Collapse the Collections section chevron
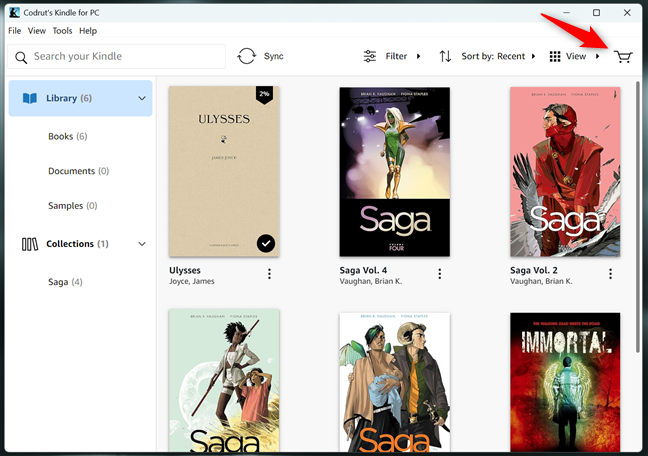The image size is (648, 456). pyautogui.click(x=142, y=244)
